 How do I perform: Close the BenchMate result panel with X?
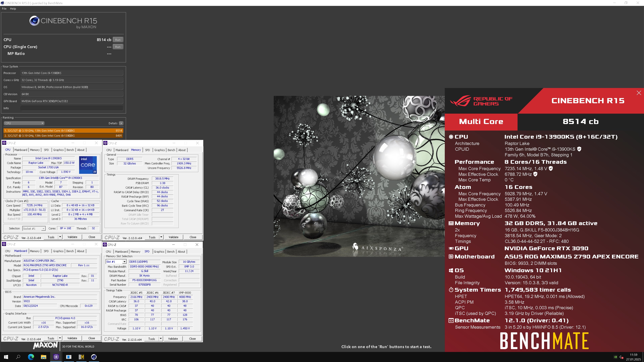(x=639, y=93)
